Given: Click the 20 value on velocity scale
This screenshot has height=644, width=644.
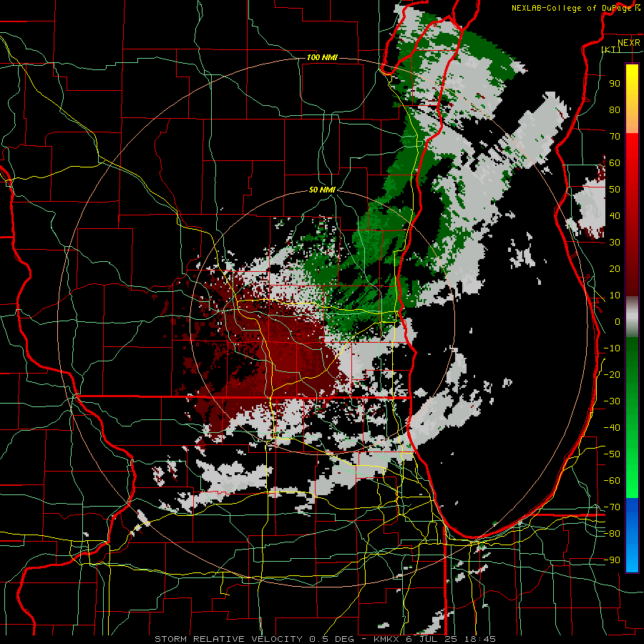Looking at the screenshot, I should (615, 268).
